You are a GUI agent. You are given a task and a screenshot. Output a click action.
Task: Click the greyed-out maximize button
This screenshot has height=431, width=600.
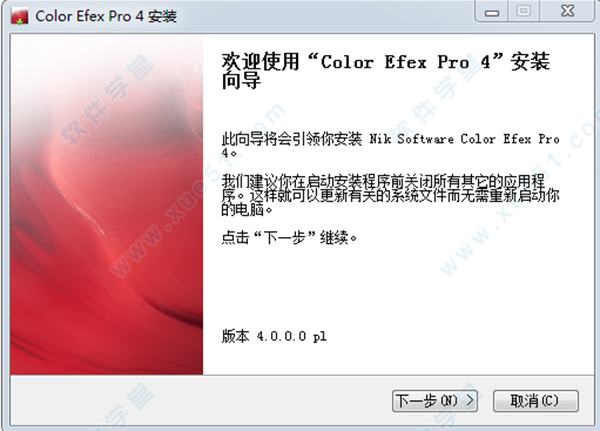pyautogui.click(x=523, y=11)
